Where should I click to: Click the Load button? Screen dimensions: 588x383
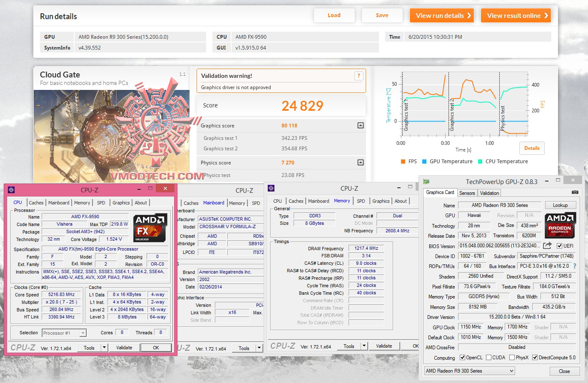click(x=334, y=15)
